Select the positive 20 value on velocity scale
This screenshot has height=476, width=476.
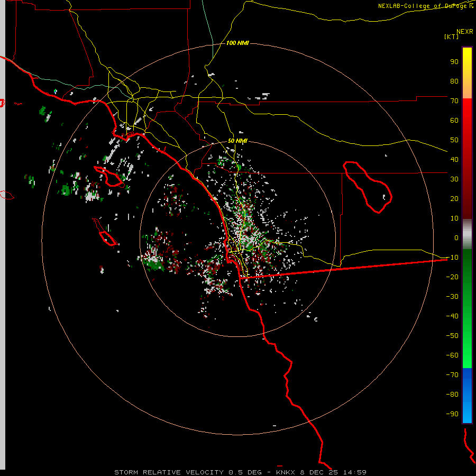454,198
